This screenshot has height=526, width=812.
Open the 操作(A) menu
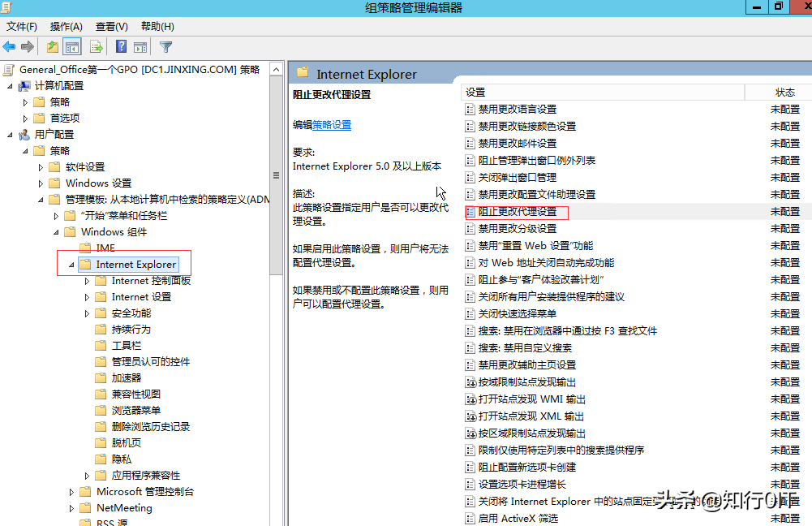66,27
